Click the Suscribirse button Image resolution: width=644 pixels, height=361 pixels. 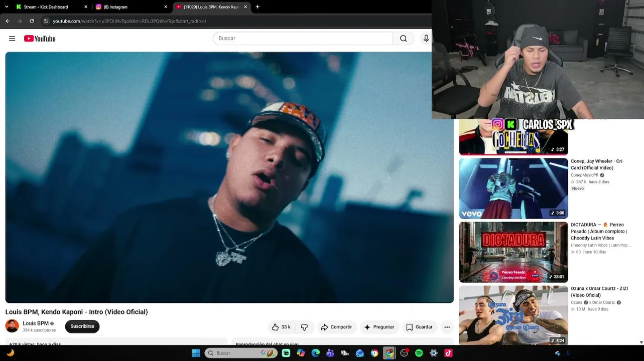click(82, 326)
